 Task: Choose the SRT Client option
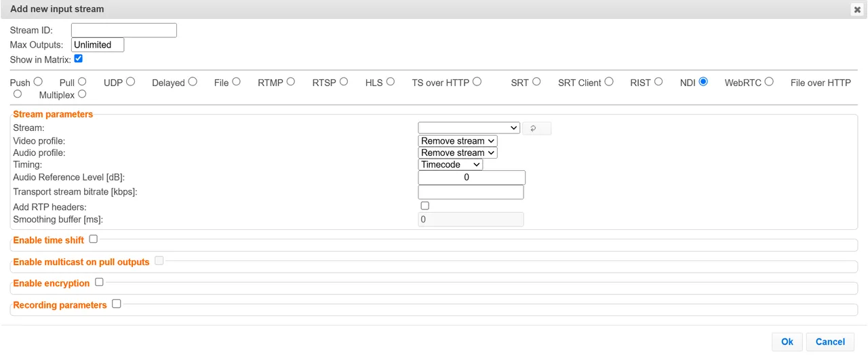click(609, 81)
